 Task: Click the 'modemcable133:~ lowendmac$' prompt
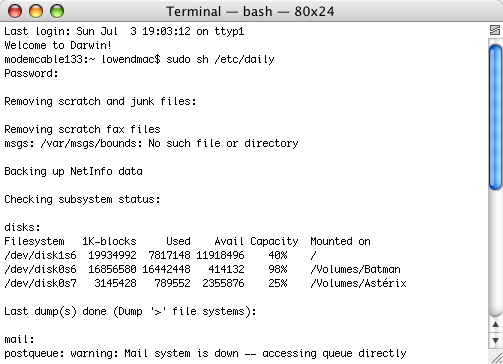pyautogui.click(x=82, y=59)
